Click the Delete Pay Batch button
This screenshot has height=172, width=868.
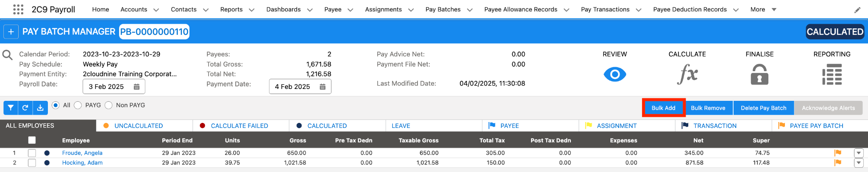pyautogui.click(x=763, y=108)
